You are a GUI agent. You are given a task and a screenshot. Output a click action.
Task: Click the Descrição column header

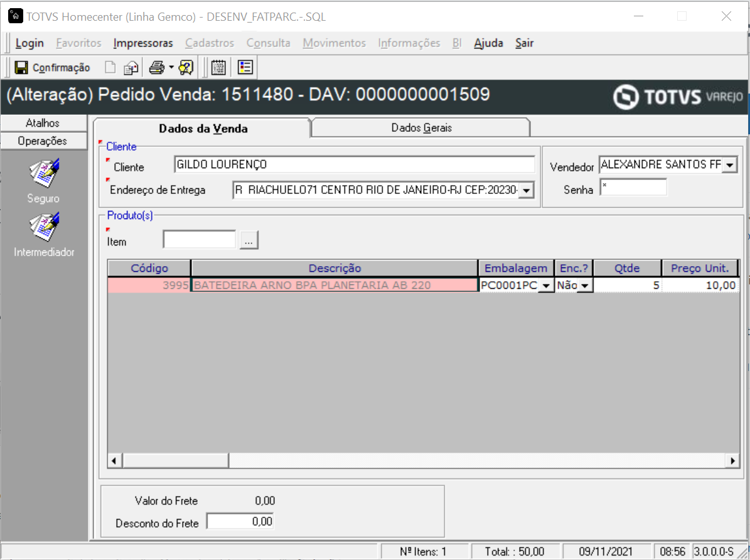335,268
